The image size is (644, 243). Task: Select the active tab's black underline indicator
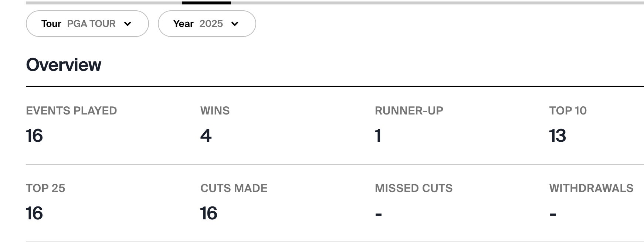point(206,3)
